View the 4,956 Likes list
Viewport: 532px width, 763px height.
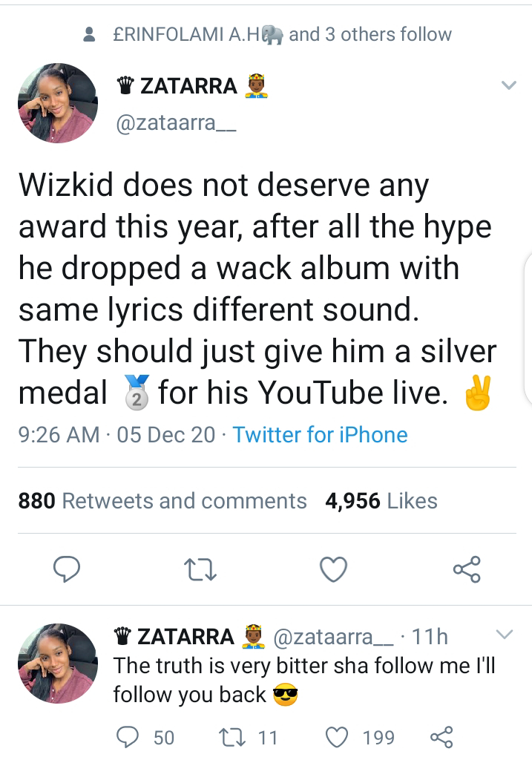381,501
